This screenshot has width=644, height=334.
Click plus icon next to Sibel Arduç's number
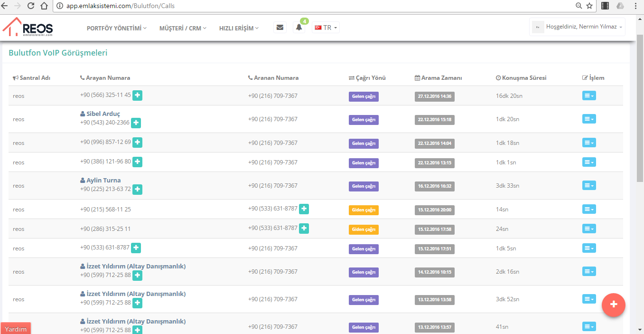tap(136, 123)
